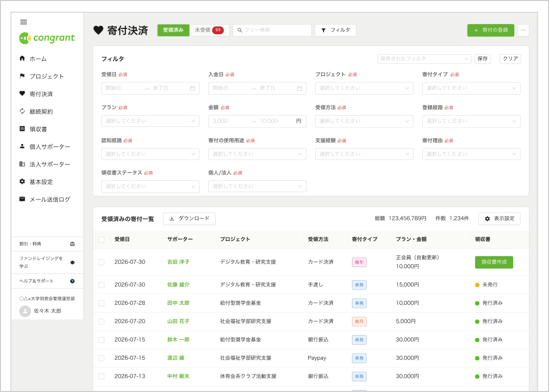
Task: Click the user avatar for 佐々木 太郎
Action: tap(25, 311)
